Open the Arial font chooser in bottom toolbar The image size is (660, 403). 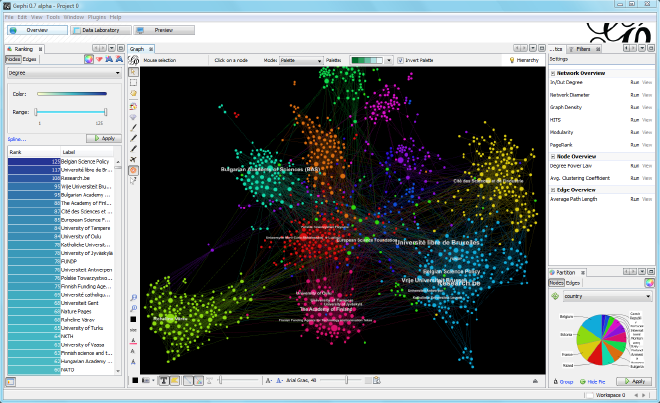[301, 380]
